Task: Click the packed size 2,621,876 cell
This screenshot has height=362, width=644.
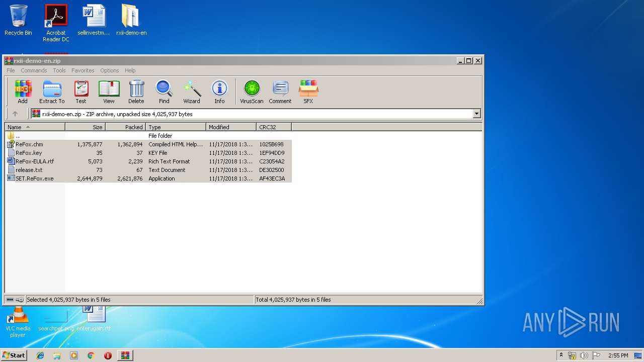Action: 130,178
